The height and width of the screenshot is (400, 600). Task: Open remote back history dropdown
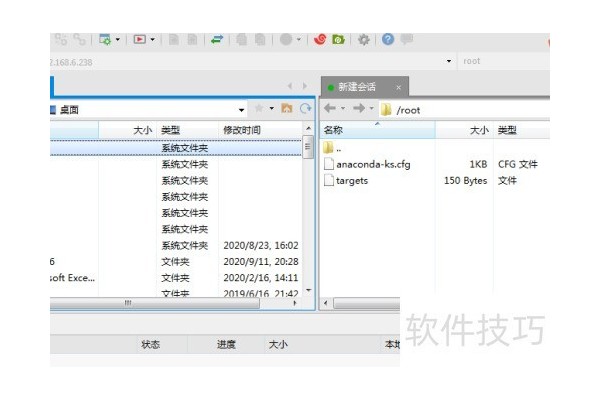pyautogui.click(x=343, y=109)
